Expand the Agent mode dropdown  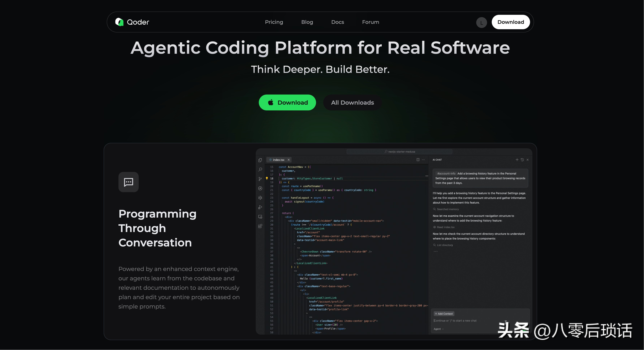[438, 329]
